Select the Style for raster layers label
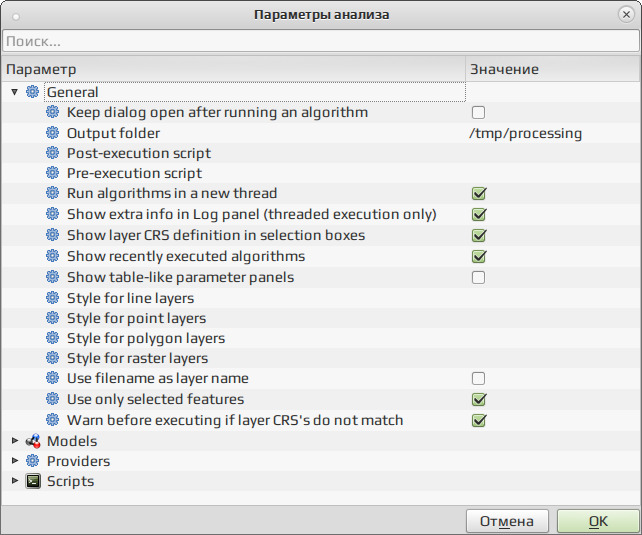The width and height of the screenshot is (642, 535). (138, 358)
